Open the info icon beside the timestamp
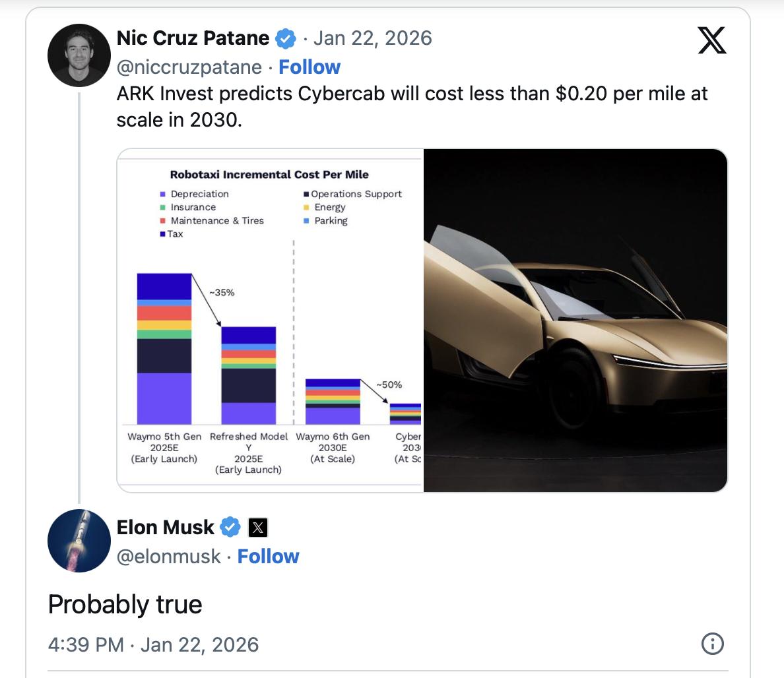Image resolution: width=784 pixels, height=678 pixels. click(x=713, y=644)
